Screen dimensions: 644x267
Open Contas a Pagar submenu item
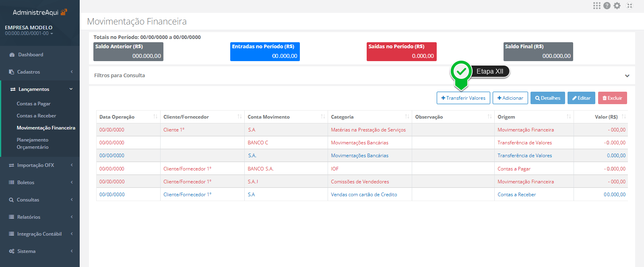tap(33, 104)
